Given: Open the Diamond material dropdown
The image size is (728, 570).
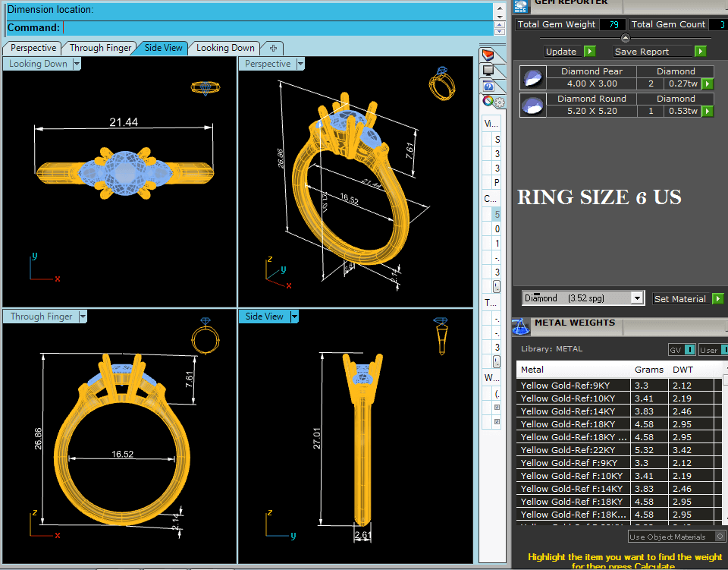Looking at the screenshot, I should 637,298.
